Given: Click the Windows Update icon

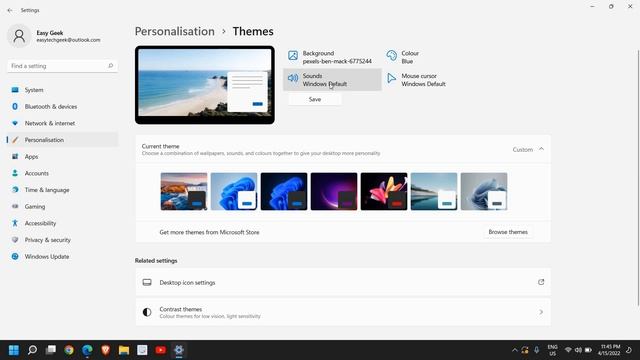Looking at the screenshot, I should [x=15, y=257].
